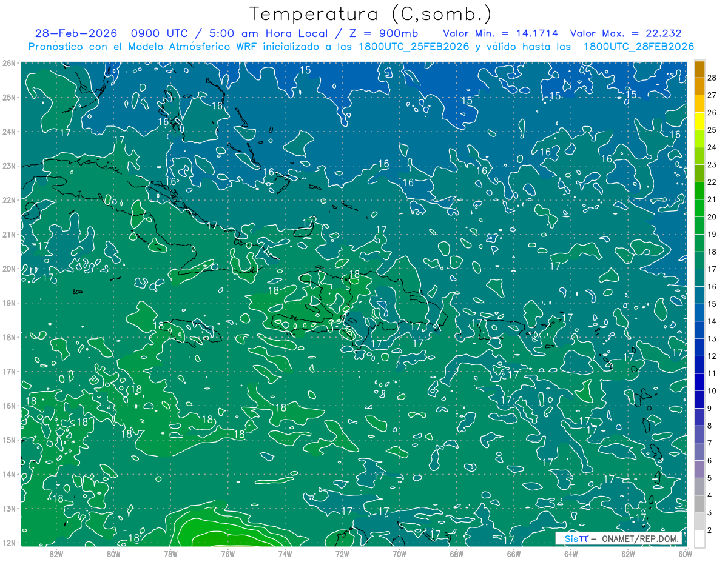Click the yellow legend swatch labeled 25
The image size is (728, 562).
point(699,121)
